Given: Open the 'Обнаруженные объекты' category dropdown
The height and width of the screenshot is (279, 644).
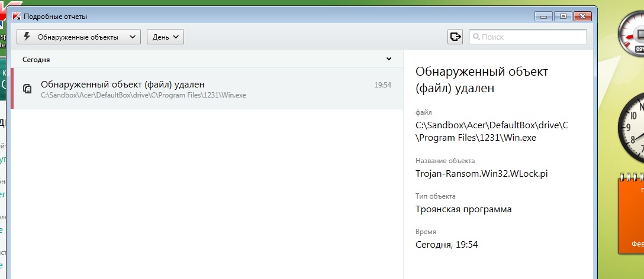Looking at the screenshot, I should click(78, 37).
